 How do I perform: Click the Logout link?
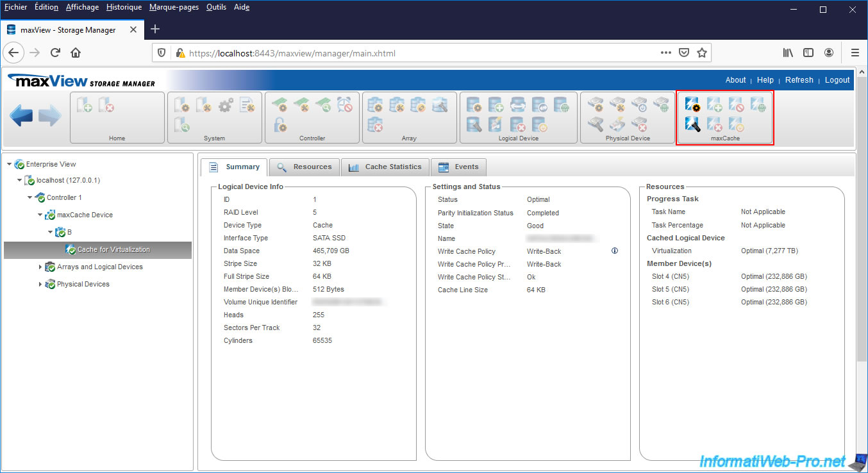(x=837, y=79)
